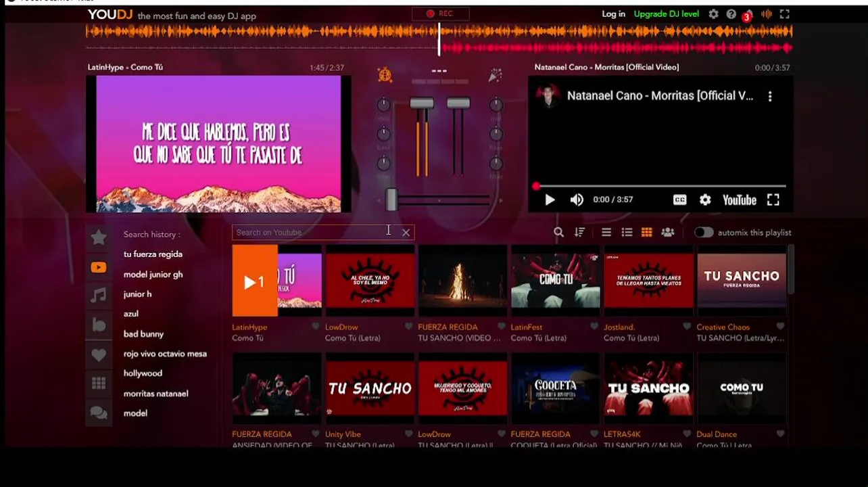The height and width of the screenshot is (487, 868).
Task: Open the heart liked tracks sidebar icon
Action: (99, 354)
